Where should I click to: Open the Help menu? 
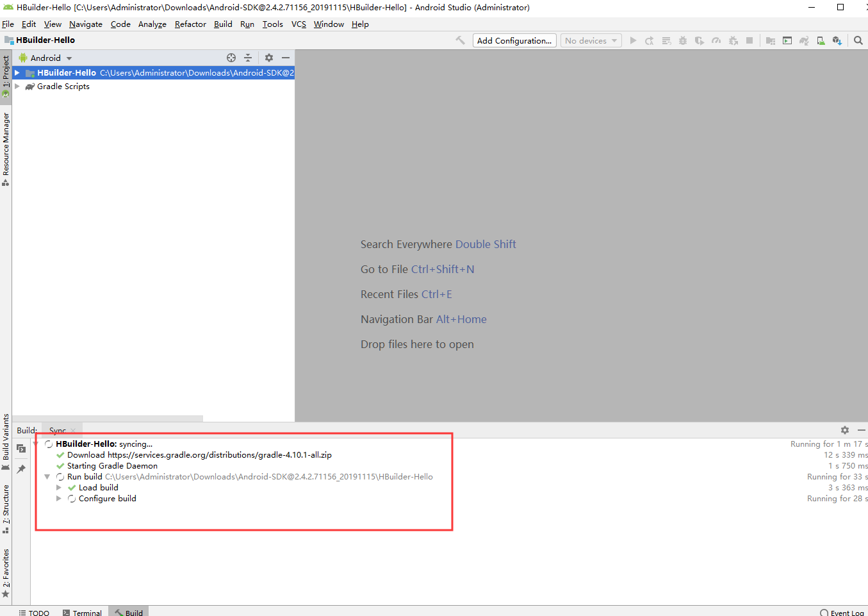click(x=360, y=24)
